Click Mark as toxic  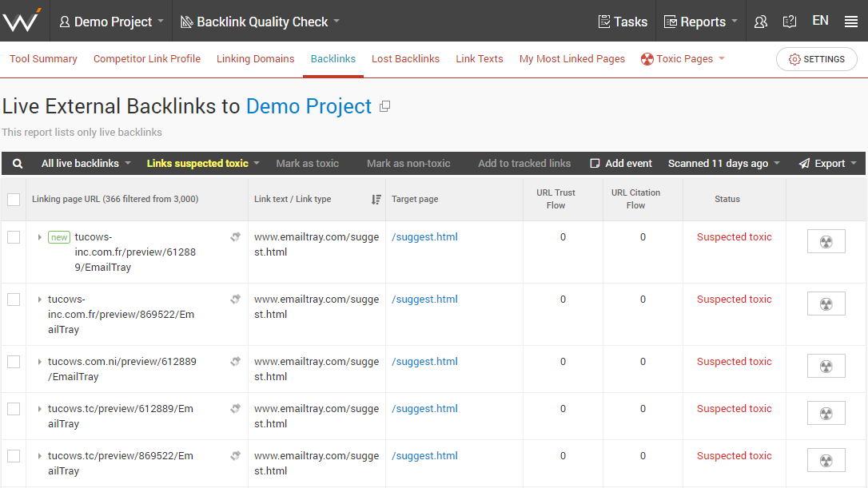(307, 164)
